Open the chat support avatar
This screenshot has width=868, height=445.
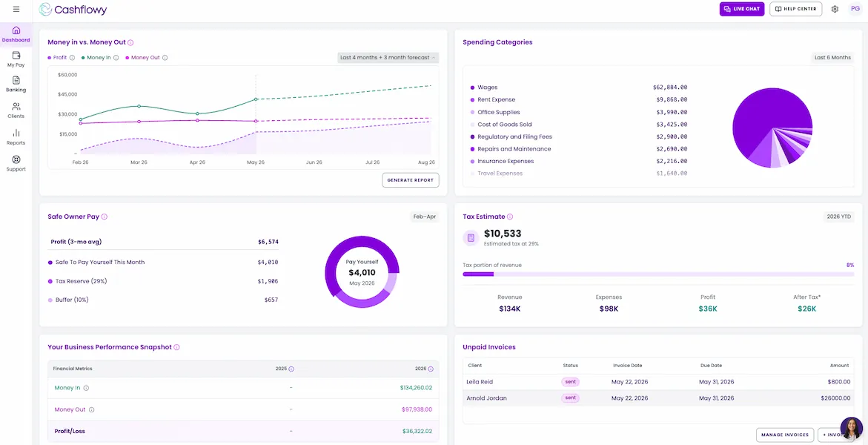tap(852, 429)
